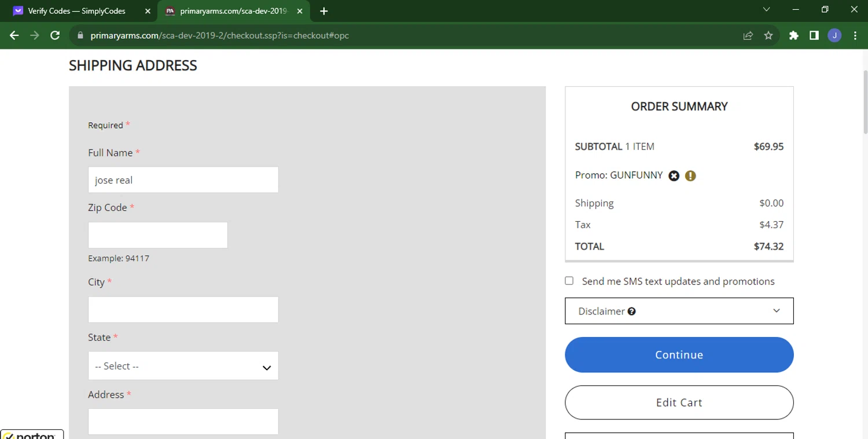Open the Disclaimer help question icon
Screen dimensions: 868x439
pyautogui.click(x=631, y=312)
